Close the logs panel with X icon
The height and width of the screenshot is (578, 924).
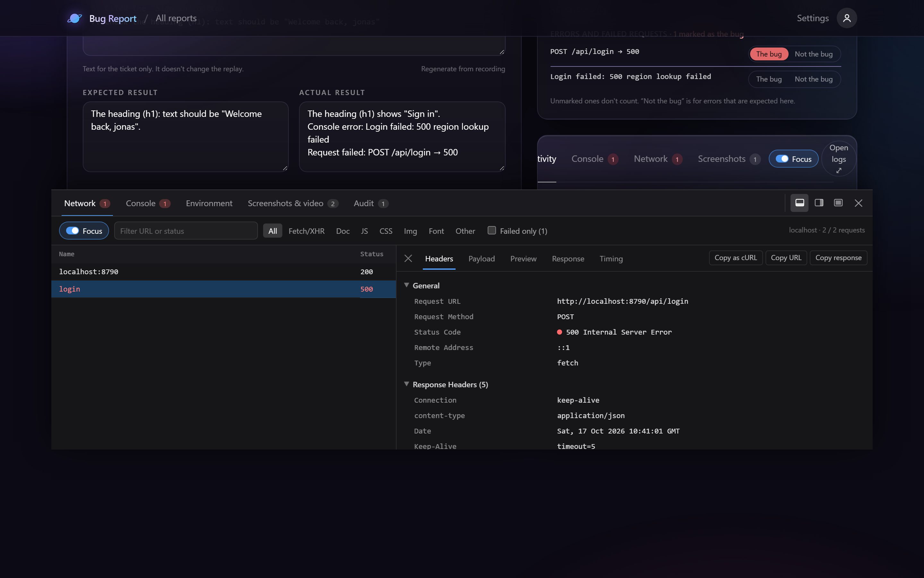coord(858,203)
